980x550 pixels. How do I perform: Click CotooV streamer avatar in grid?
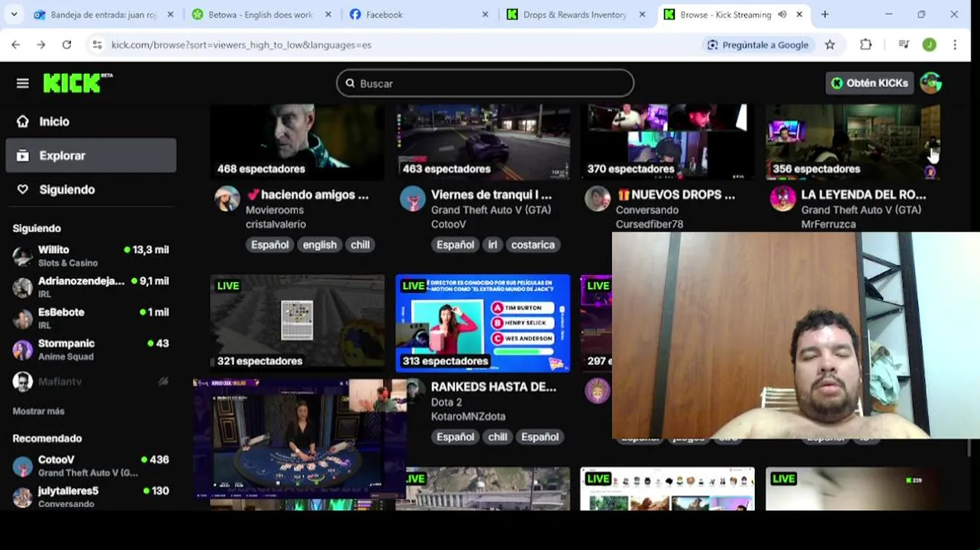(x=412, y=199)
